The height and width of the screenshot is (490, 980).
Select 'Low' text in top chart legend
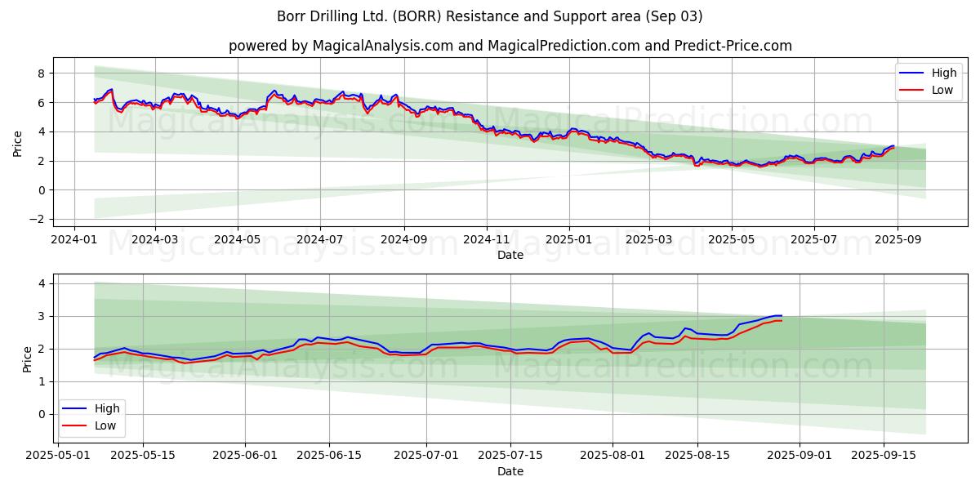tap(942, 90)
